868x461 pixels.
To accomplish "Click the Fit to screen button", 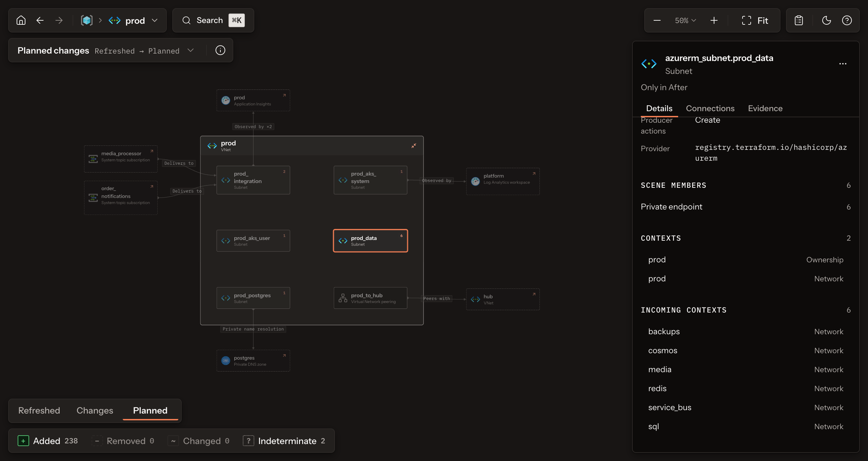I will pyautogui.click(x=755, y=20).
